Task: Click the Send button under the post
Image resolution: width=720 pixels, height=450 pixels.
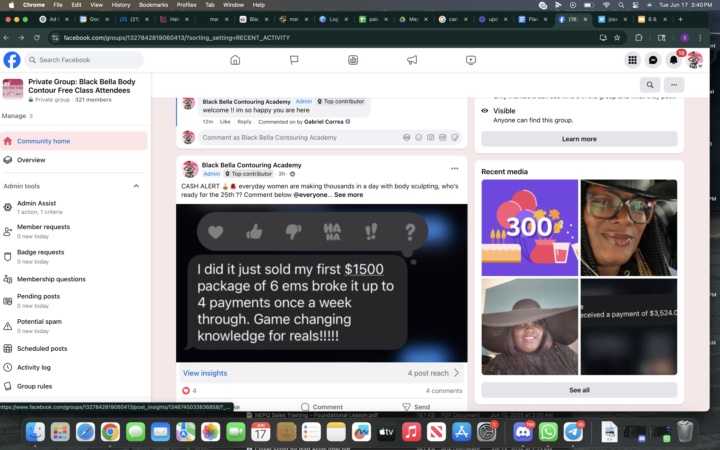Action: [416, 407]
